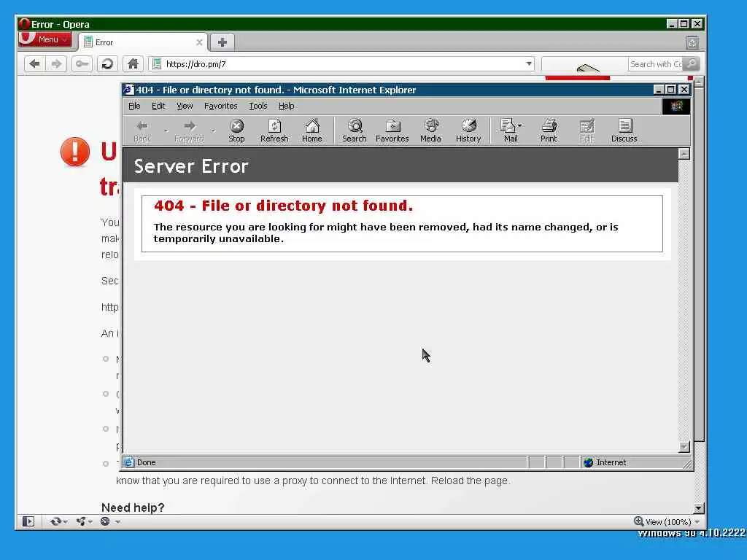This screenshot has height=560, width=747.
Task: Open the Help menu in Internet Explorer
Action: coord(286,106)
